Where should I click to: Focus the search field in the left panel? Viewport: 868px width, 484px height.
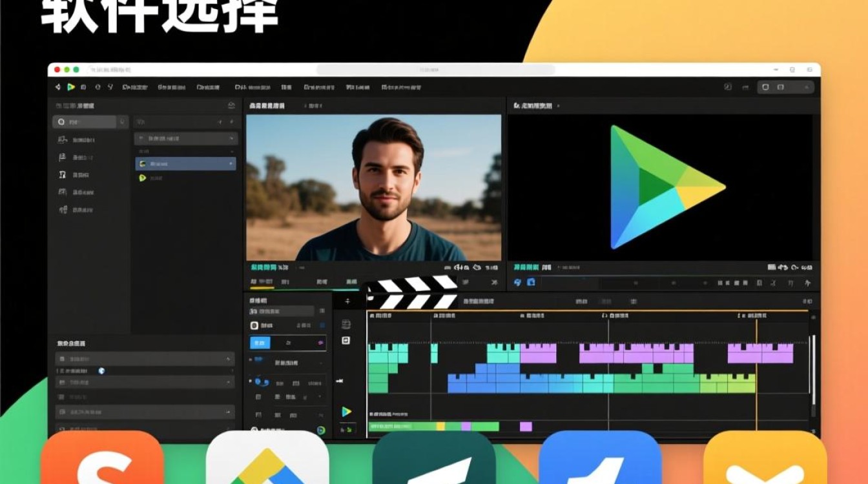coord(85,121)
